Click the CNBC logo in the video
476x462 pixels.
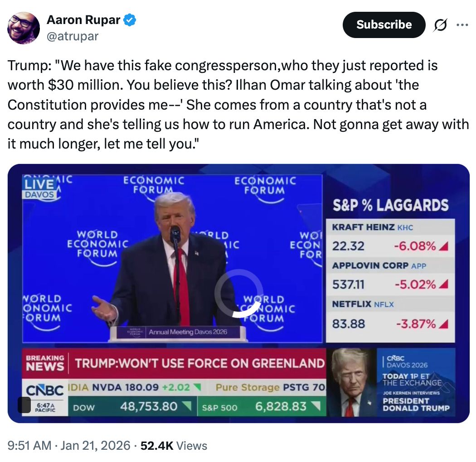(x=44, y=390)
